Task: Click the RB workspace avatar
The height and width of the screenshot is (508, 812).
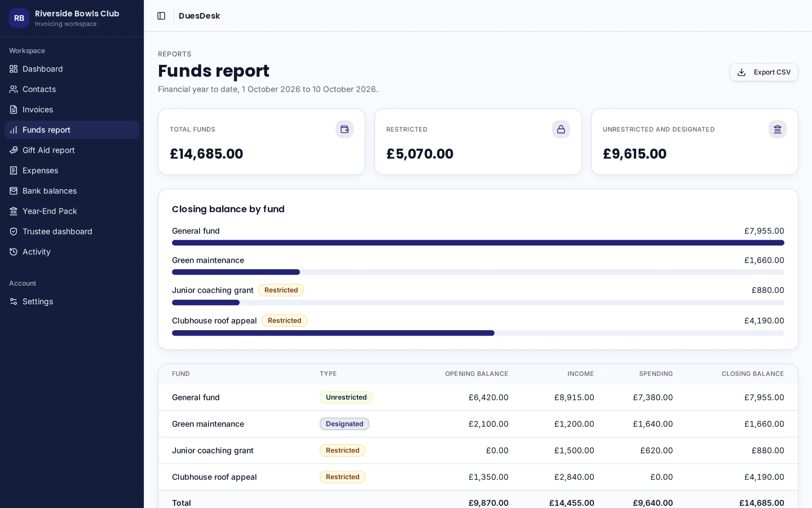Action: (19, 18)
